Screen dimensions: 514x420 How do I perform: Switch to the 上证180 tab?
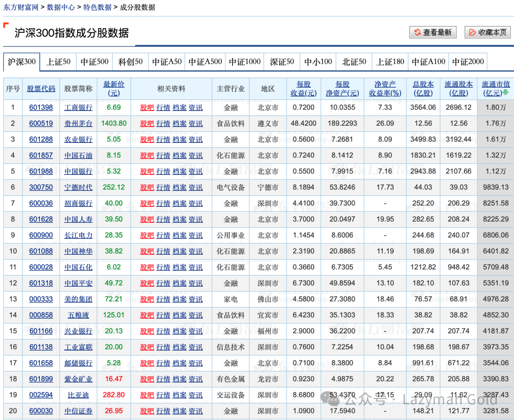390,61
